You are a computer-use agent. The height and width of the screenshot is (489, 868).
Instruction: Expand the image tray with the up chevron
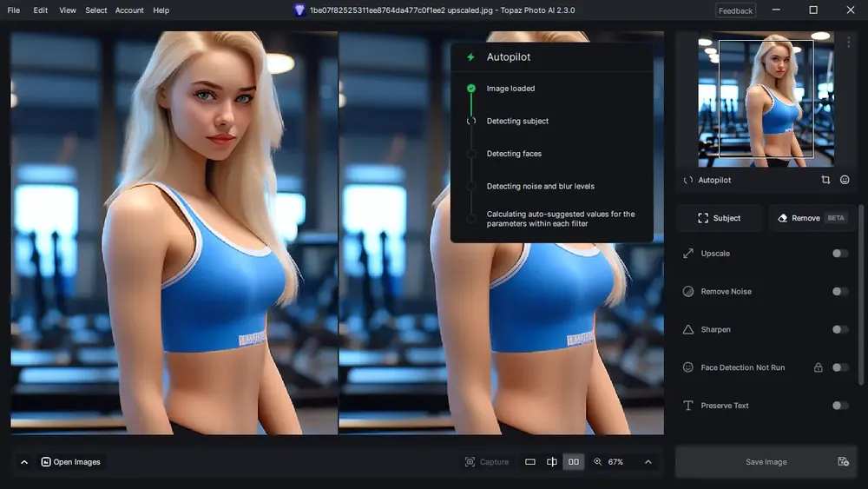click(24, 462)
